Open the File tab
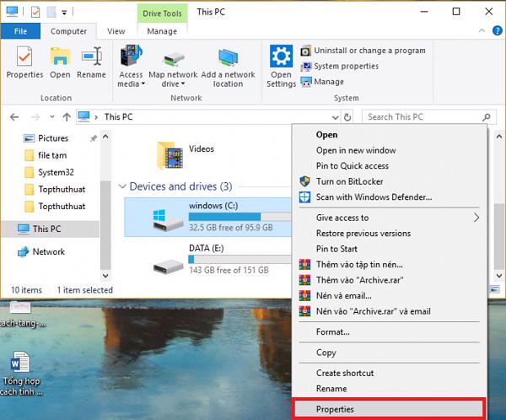 (x=22, y=31)
